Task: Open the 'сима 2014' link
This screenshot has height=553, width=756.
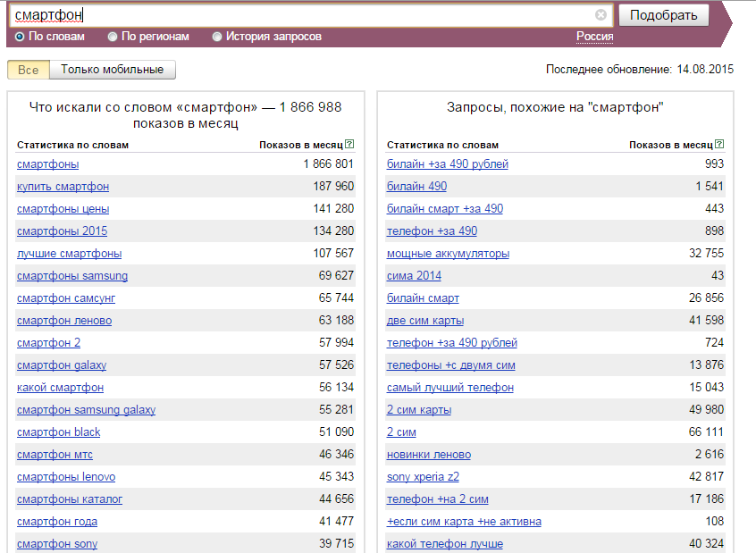Action: (414, 276)
